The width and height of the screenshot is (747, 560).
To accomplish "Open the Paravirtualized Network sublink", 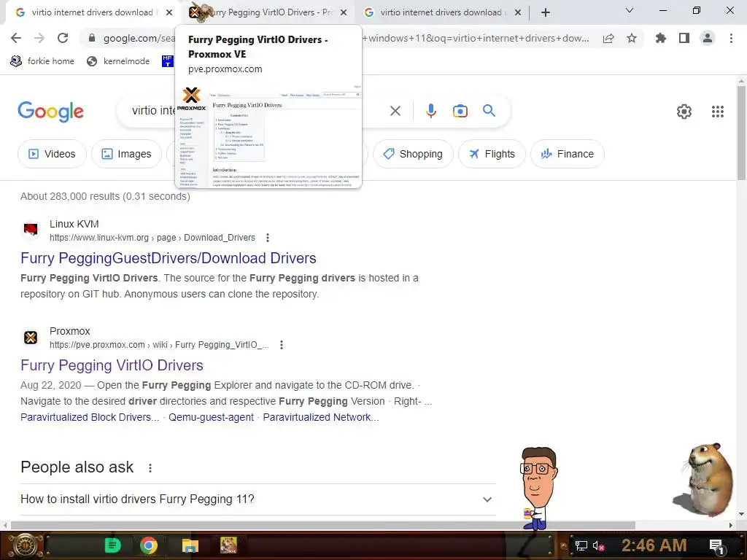I will pos(321,417).
